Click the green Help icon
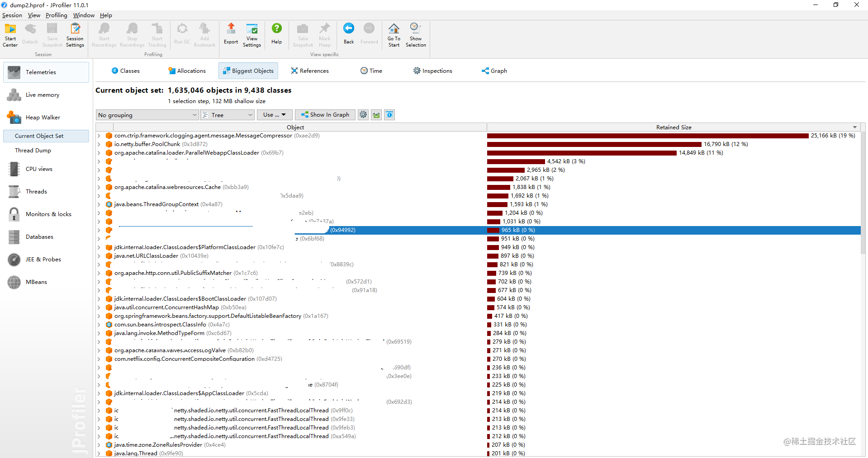868x458 pixels. pos(276,33)
